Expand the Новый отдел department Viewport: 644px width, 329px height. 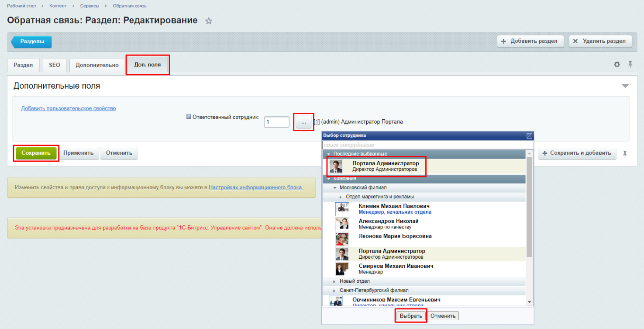[335, 281]
